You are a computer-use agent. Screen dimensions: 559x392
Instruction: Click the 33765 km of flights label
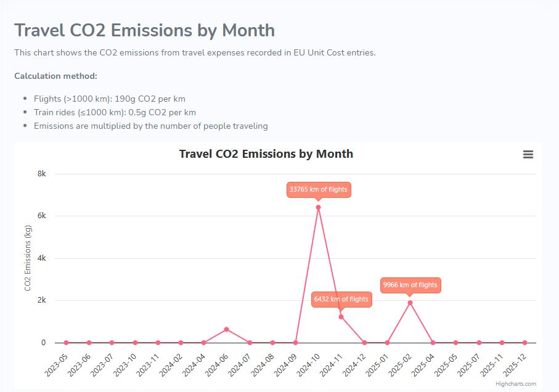click(x=318, y=189)
